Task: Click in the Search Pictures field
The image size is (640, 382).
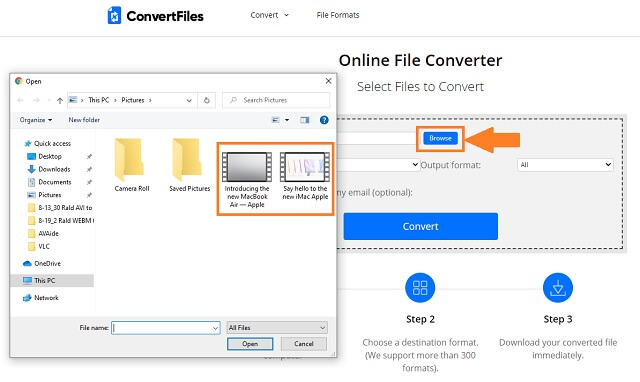Action: 276,100
